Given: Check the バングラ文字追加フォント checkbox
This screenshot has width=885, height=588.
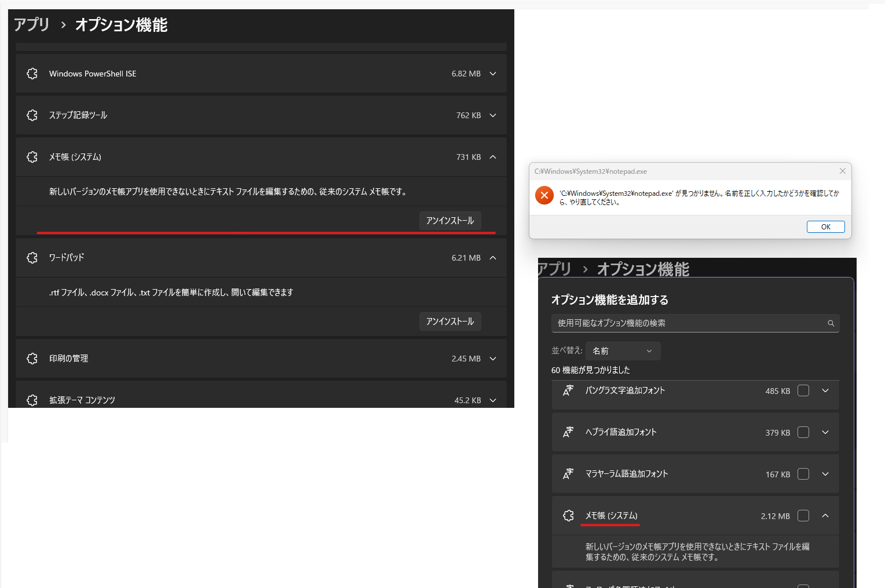Looking at the screenshot, I should [x=803, y=390].
